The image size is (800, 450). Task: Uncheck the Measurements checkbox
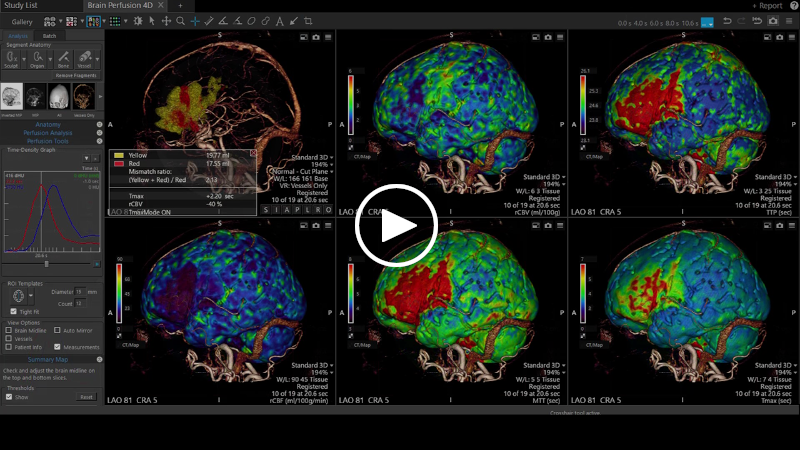click(x=57, y=347)
